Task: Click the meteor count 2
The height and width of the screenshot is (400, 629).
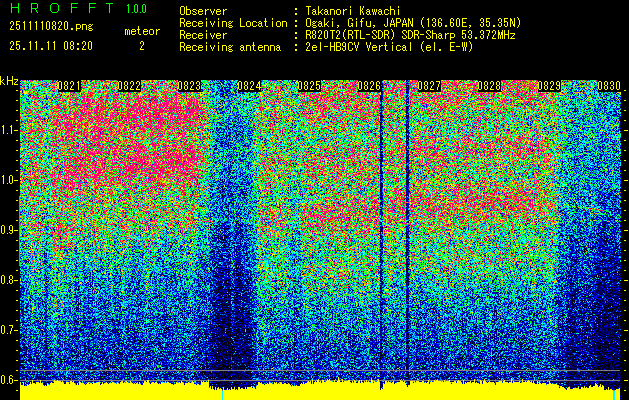Action: 142,46
